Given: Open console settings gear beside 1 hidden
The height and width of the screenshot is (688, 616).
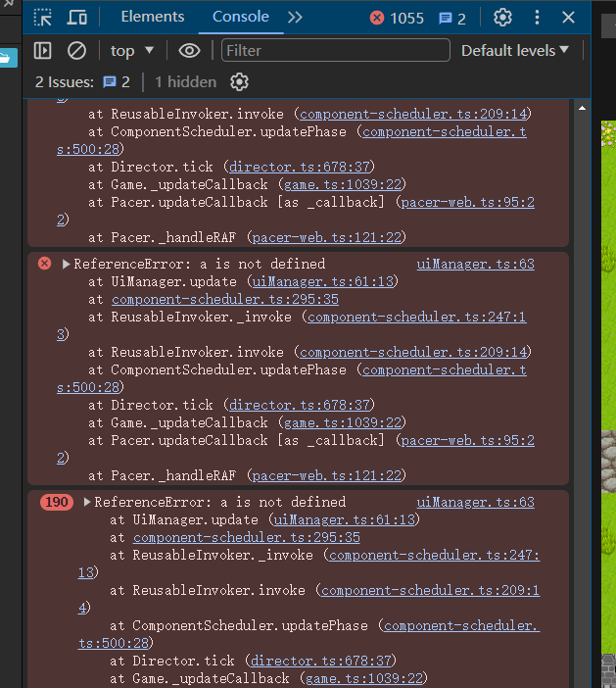Looking at the screenshot, I should coord(239,82).
